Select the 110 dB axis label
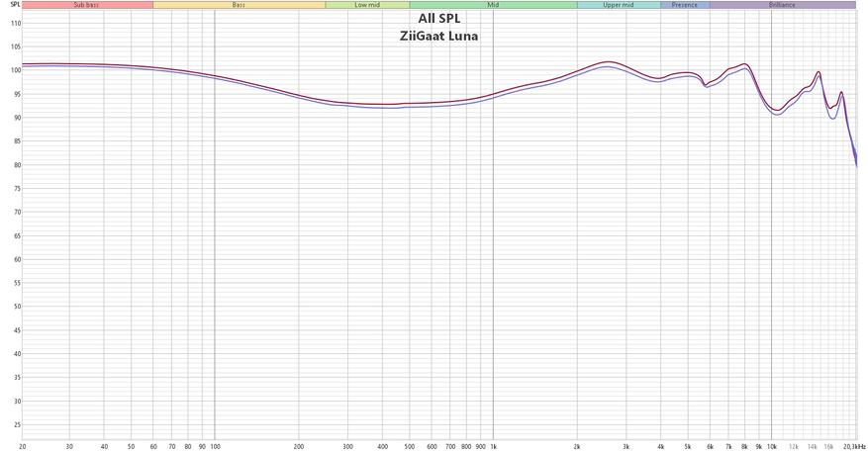868x453 pixels. (x=16, y=24)
